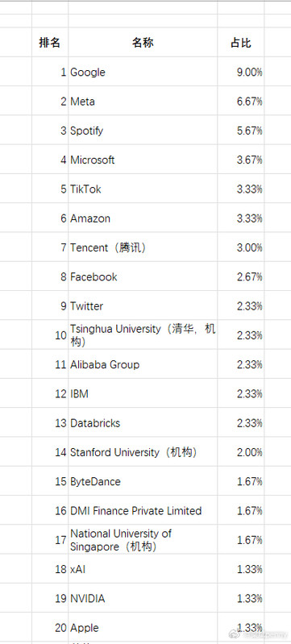This screenshot has height=644, width=291.
Task: Click the 2.00% cell for Stanford
Action: 240,452
